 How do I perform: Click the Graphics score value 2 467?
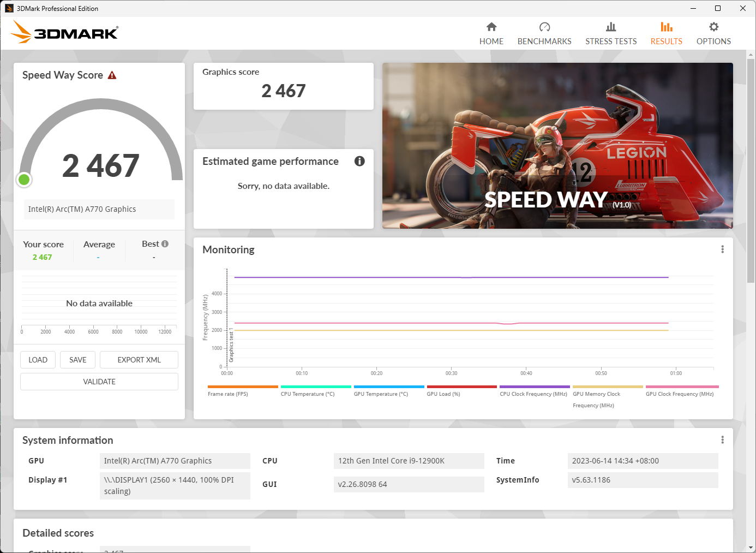pyautogui.click(x=284, y=91)
